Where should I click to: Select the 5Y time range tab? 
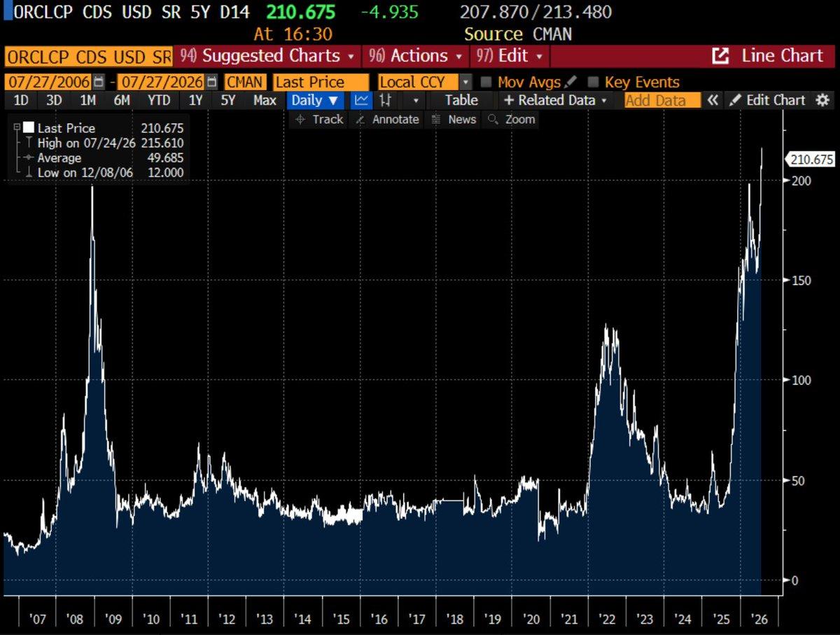[x=228, y=100]
